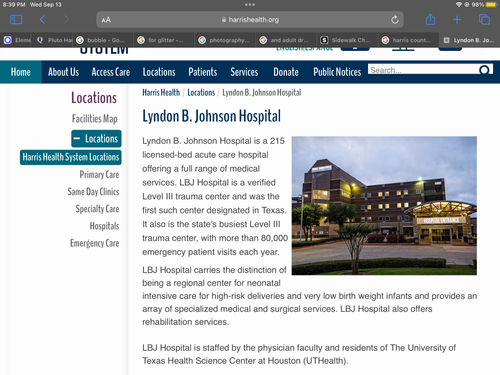
Task: Open the Patients menu
Action: [203, 72]
